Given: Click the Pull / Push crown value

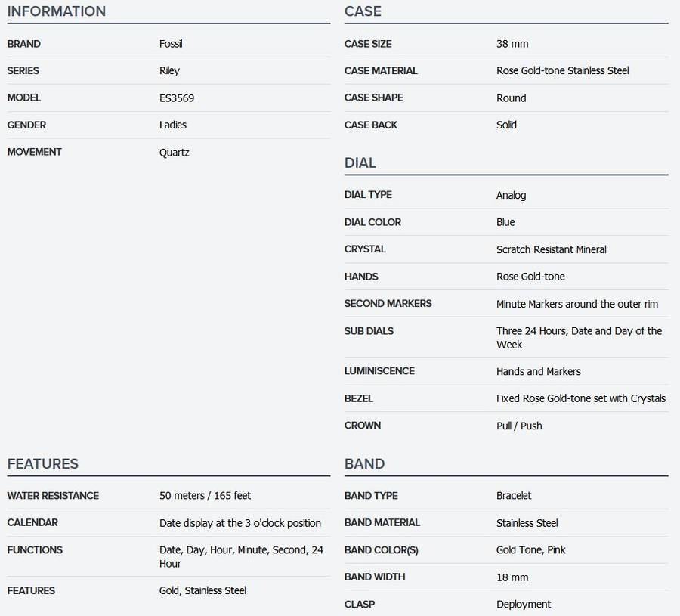Looking at the screenshot, I should [x=519, y=426].
